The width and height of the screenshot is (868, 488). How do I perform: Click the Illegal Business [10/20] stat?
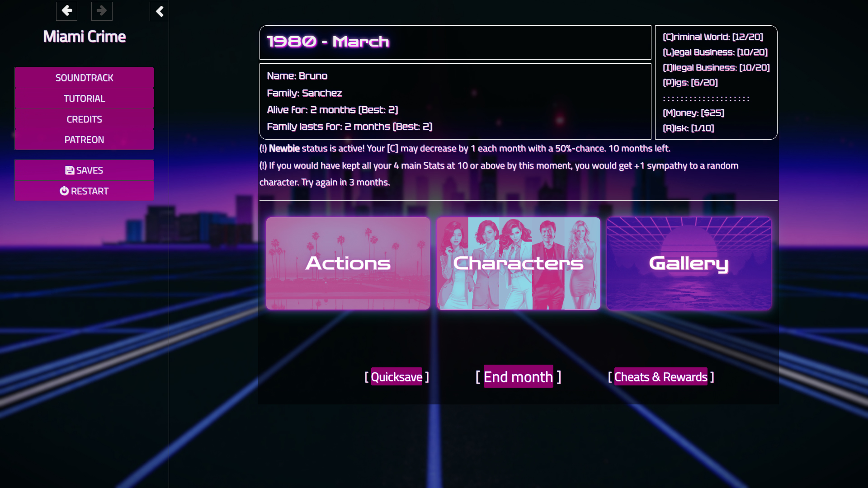coord(716,68)
